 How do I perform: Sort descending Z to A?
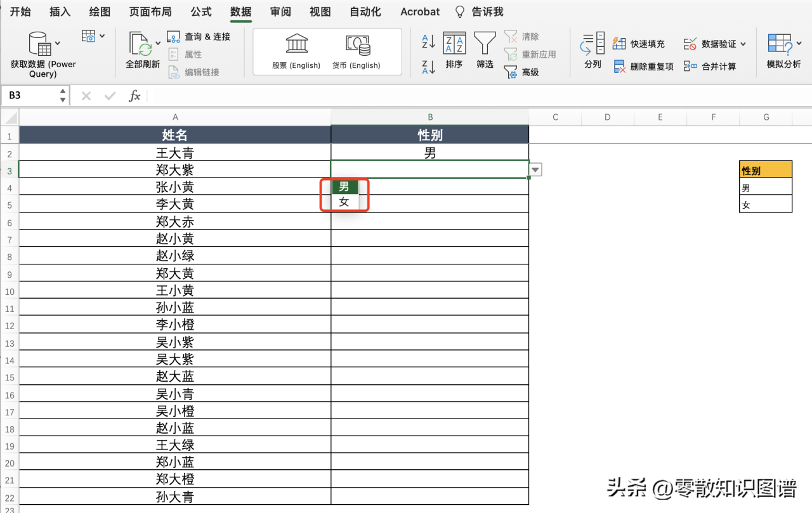(429, 66)
